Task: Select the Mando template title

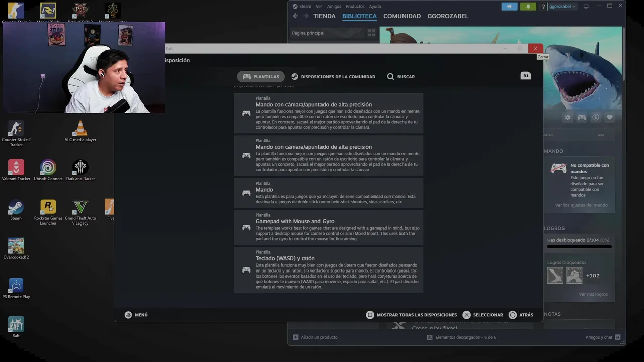Action: (x=264, y=190)
